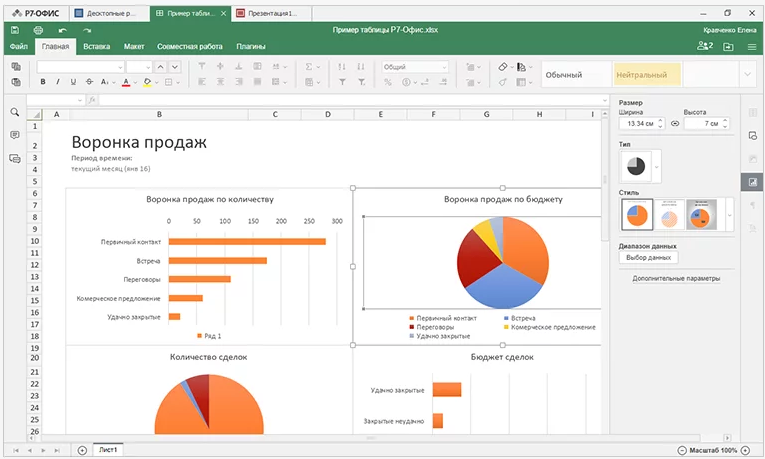Undo the last action
Screen dimensions: 765x459
point(63,31)
